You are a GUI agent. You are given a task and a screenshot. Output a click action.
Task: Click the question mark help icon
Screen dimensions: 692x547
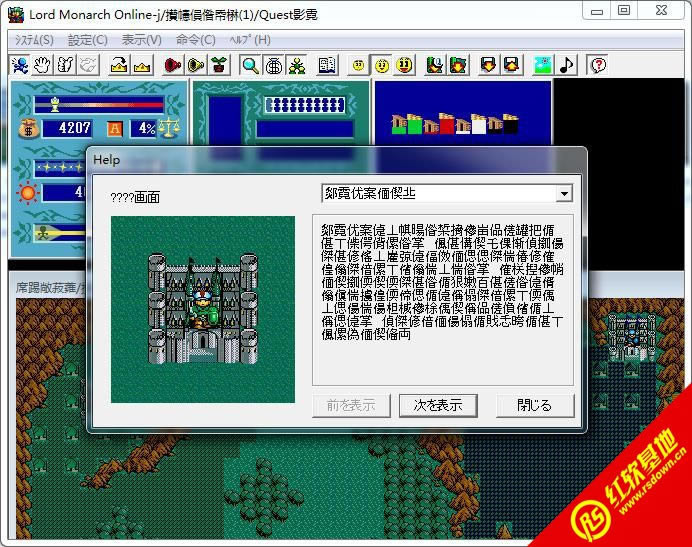click(x=598, y=65)
